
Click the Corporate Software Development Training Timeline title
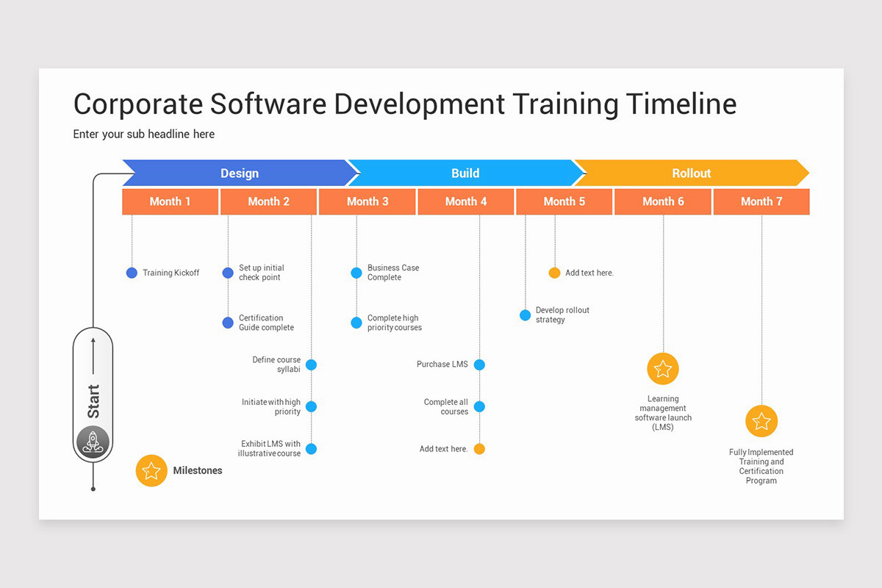pos(404,104)
